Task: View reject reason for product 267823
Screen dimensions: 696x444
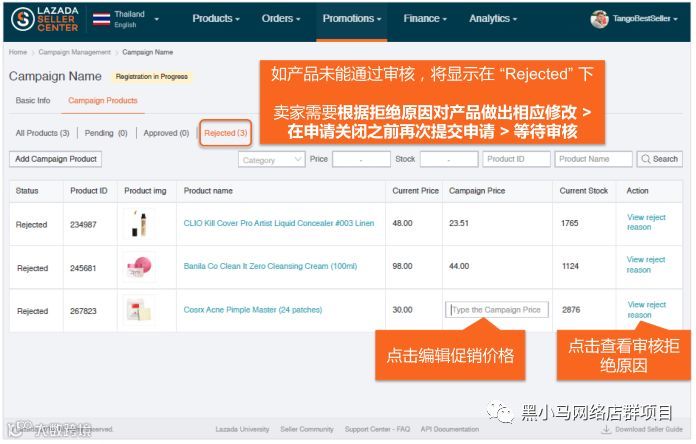Action: [646, 309]
